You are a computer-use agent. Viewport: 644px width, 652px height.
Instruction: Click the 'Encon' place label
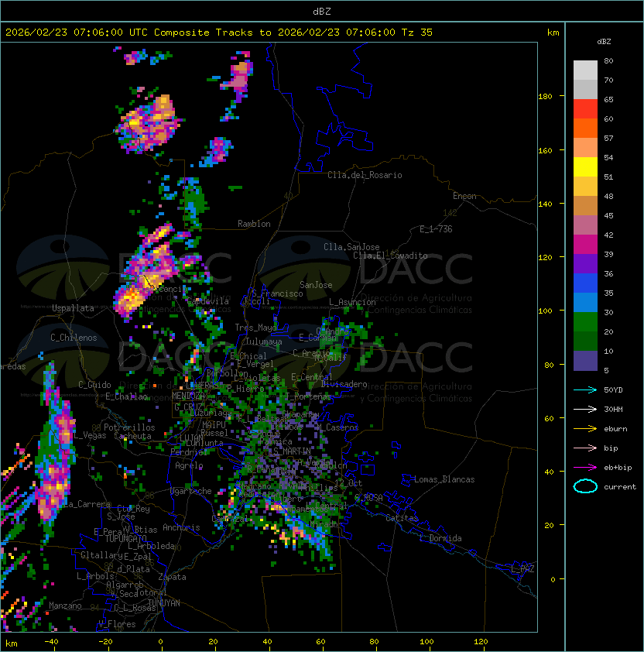[x=464, y=196]
